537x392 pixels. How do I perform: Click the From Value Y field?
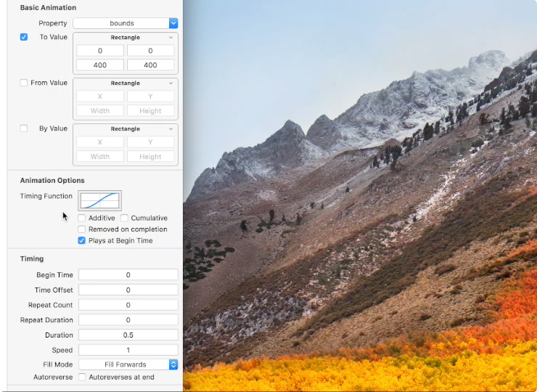pos(150,97)
